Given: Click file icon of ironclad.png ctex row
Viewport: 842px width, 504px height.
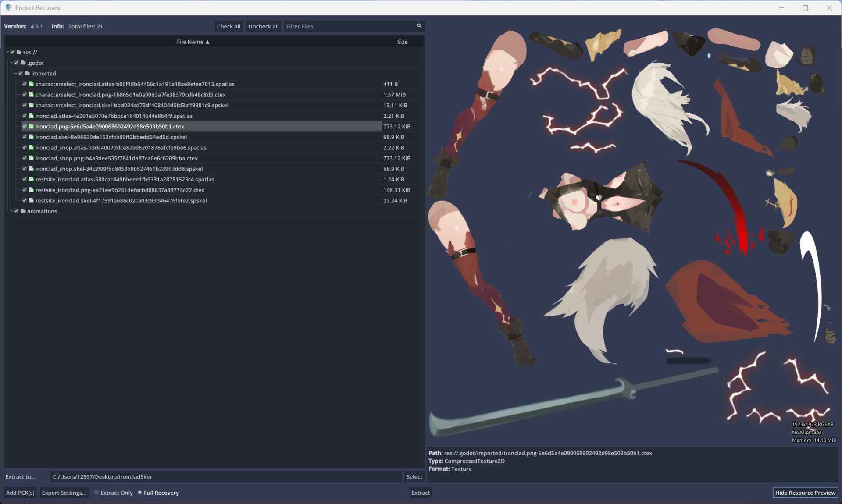Looking at the screenshot, I should tap(32, 126).
